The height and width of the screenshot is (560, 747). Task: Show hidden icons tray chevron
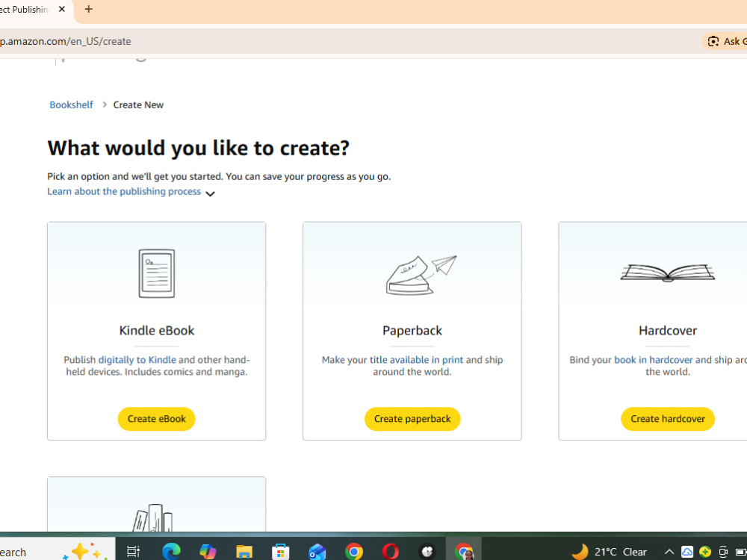(669, 552)
